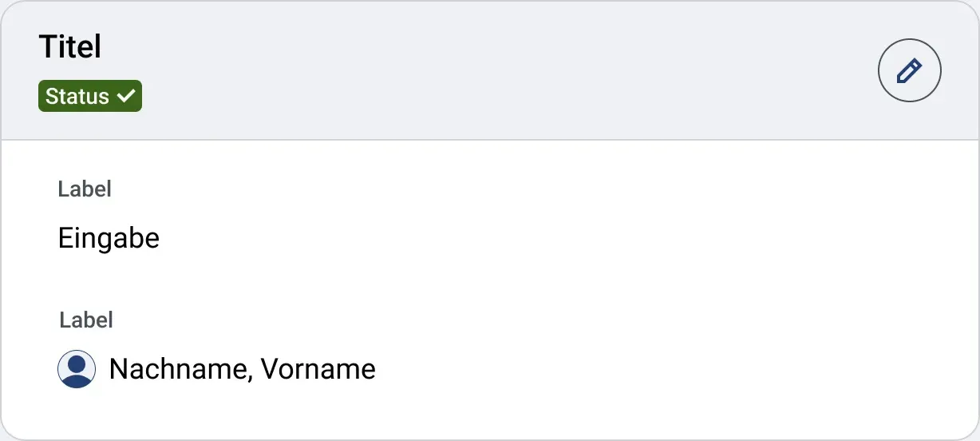The height and width of the screenshot is (441, 980).
Task: Click the pencil edit icon
Action: [x=910, y=70]
